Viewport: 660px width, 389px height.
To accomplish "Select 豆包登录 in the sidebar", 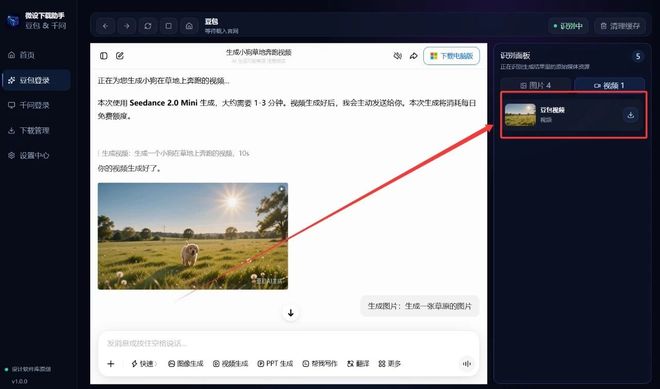I will (36, 80).
